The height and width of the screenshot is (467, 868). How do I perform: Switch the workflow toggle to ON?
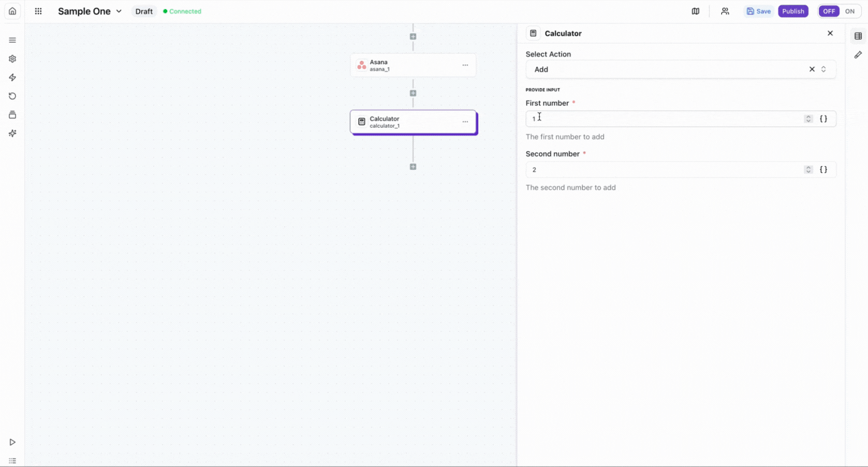(849, 11)
